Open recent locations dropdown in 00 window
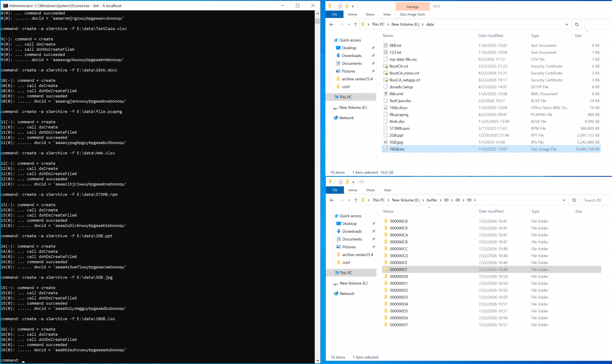 (349, 200)
